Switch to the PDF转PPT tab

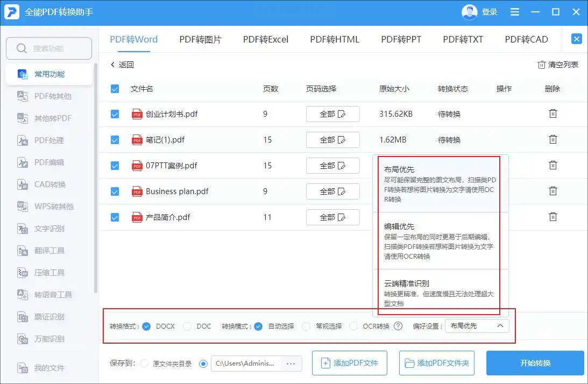pyautogui.click(x=401, y=39)
